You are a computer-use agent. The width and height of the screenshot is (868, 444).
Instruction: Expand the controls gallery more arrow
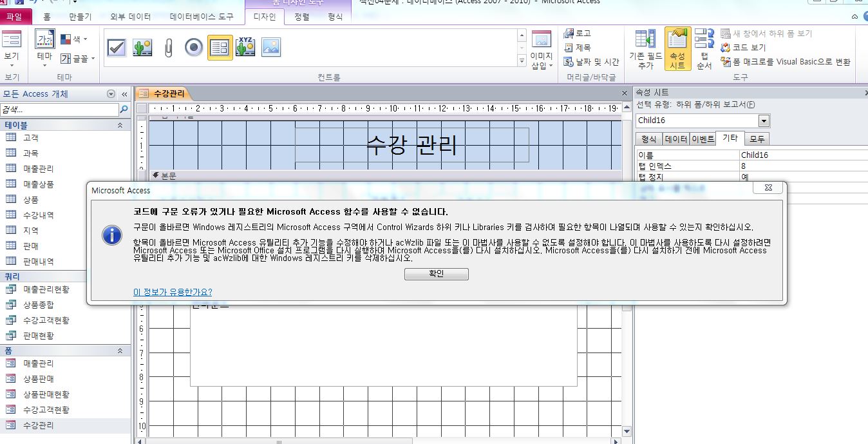(x=522, y=61)
